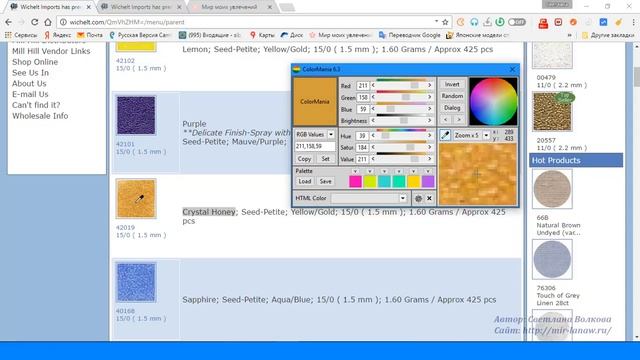This screenshot has height=360, width=640.
Task: Select the gold yellow palette swatch
Action: tap(413, 182)
